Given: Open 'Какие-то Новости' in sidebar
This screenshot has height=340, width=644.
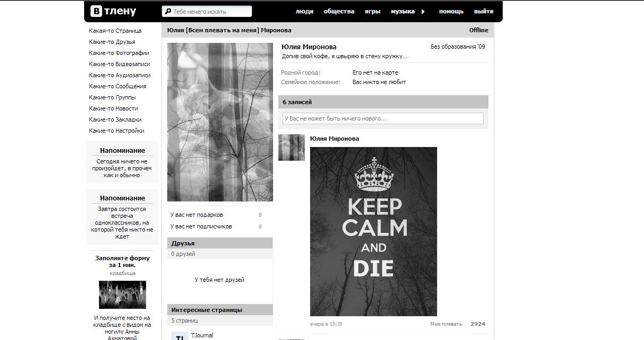Looking at the screenshot, I should 113,108.
